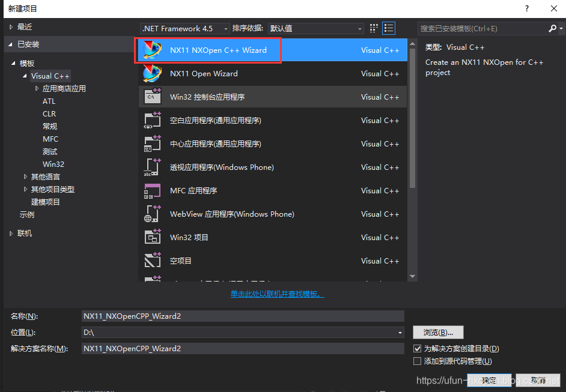Viewport: 566px width, 392px height.
Task: Click the 解决方案名称 input field
Action: [243, 348]
